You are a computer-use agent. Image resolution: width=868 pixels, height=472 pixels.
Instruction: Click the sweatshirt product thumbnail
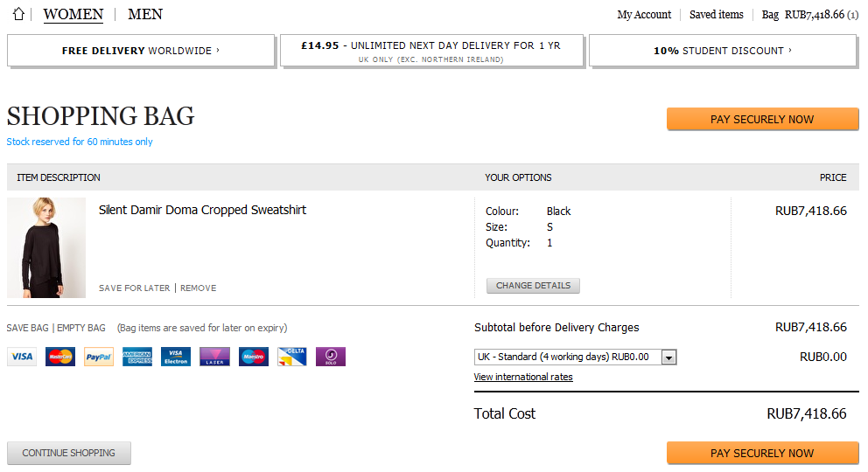(46, 247)
